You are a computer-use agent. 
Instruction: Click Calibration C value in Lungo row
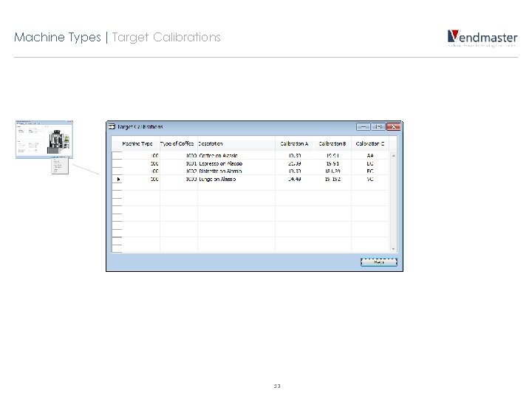coord(370,179)
